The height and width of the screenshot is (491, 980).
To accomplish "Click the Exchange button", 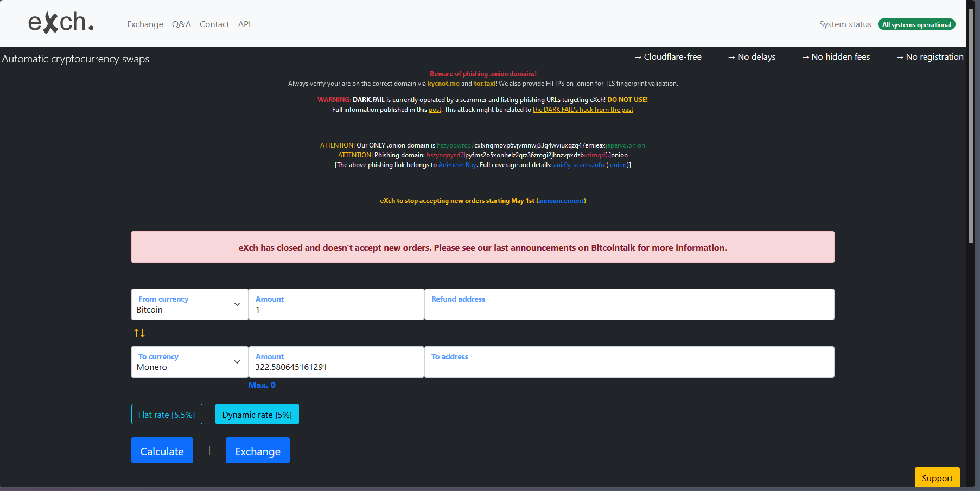I will tap(258, 450).
